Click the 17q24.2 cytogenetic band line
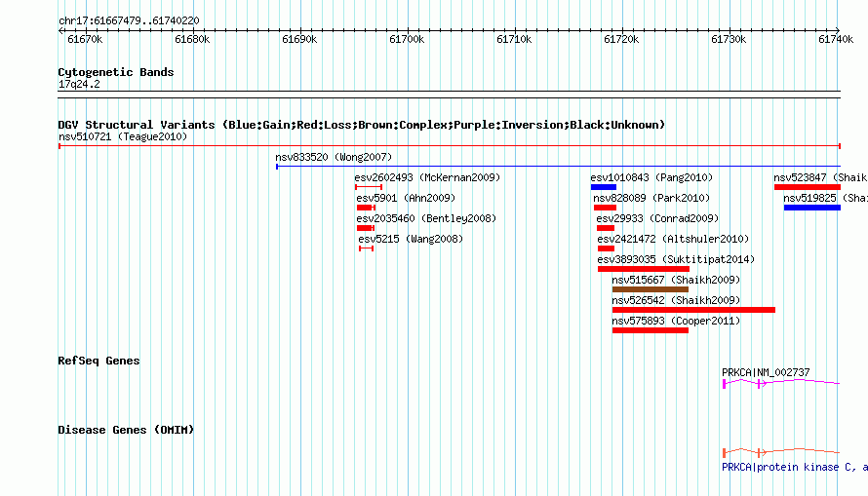This screenshot has width=868, height=496. 449,95
